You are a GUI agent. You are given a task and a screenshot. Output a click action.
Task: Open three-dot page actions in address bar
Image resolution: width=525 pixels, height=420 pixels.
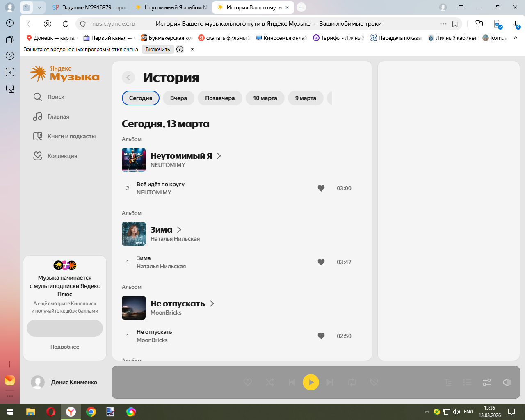(443, 24)
